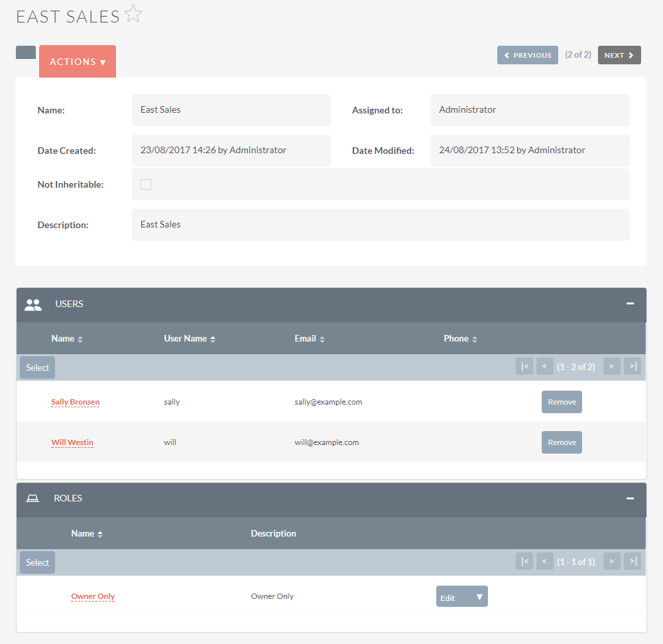The image size is (663, 644).
Task: Go to previous page in Roles list
Action: [x=544, y=562]
